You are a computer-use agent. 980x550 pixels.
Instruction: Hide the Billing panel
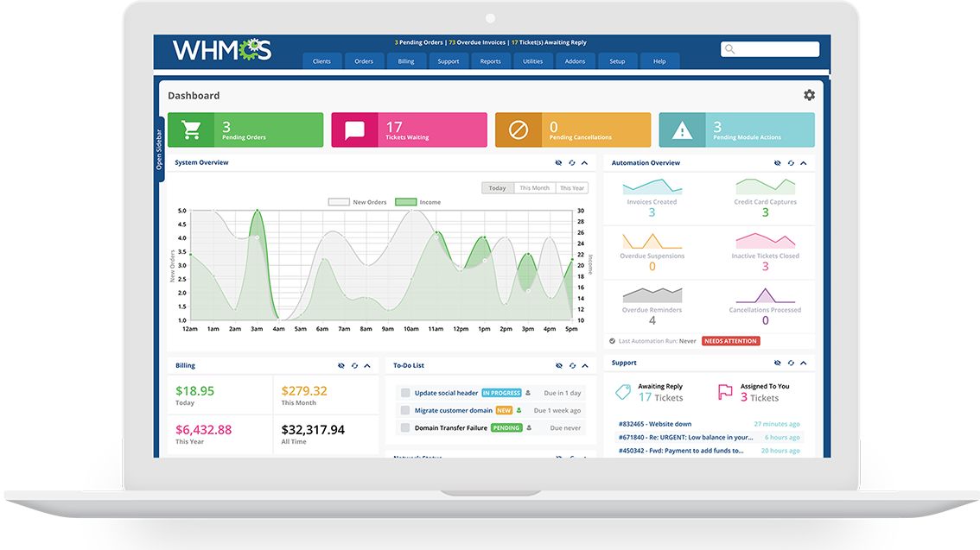click(341, 366)
